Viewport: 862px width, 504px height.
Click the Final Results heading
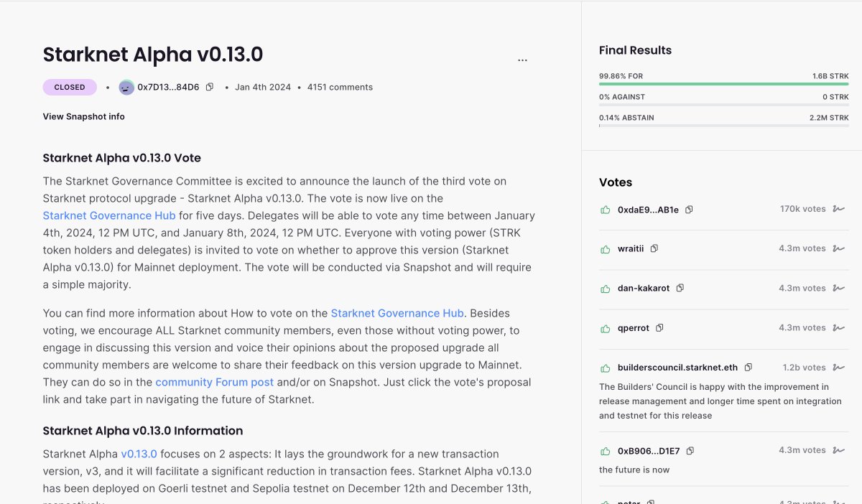[x=636, y=50]
